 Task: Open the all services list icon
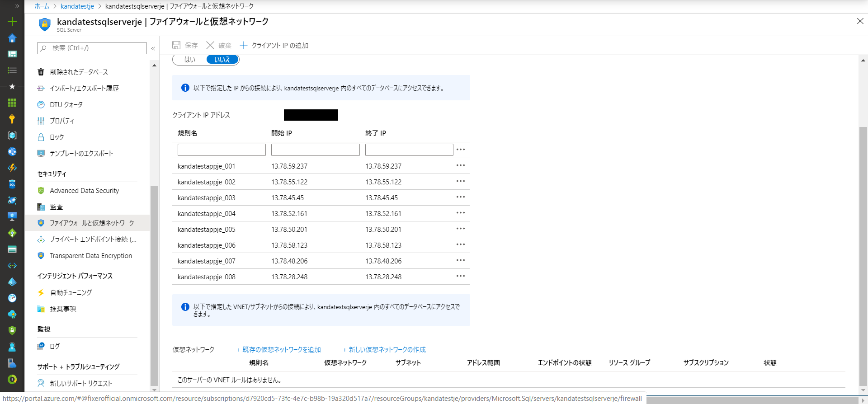click(12, 70)
